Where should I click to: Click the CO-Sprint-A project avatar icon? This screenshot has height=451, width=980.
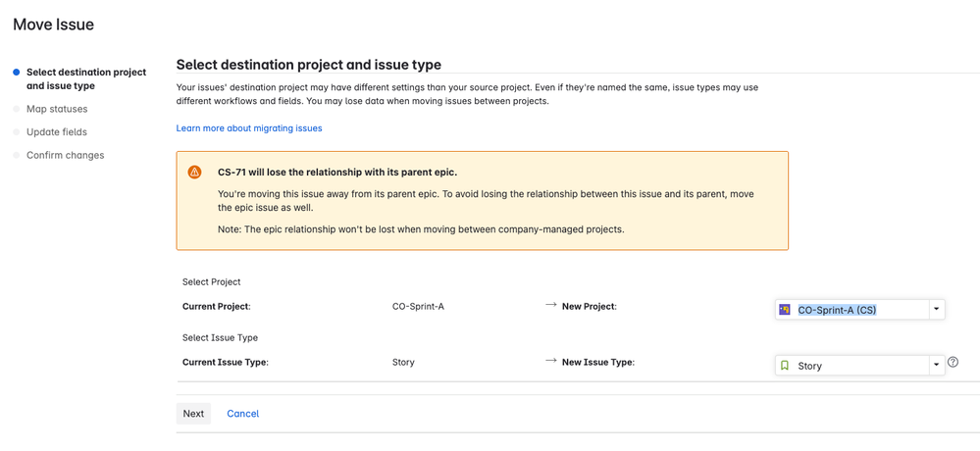pos(785,310)
